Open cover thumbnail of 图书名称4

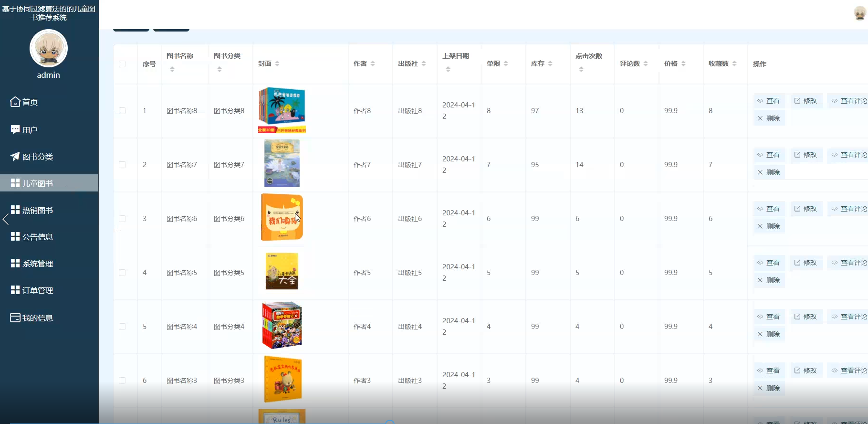coord(282,325)
